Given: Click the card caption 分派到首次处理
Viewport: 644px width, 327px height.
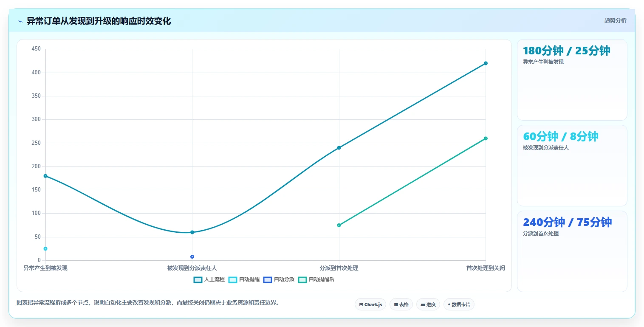Looking at the screenshot, I should click(x=540, y=234).
